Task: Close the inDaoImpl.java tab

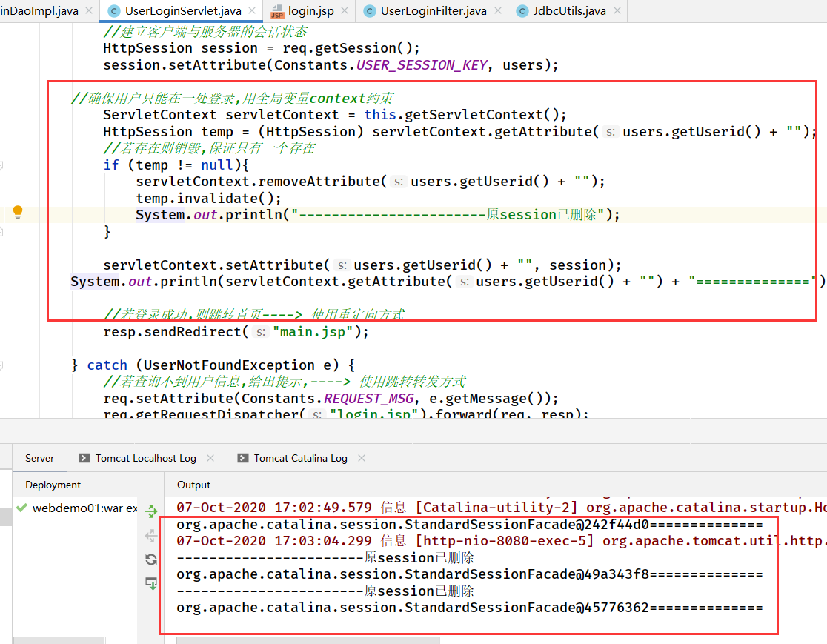Action: (x=89, y=10)
